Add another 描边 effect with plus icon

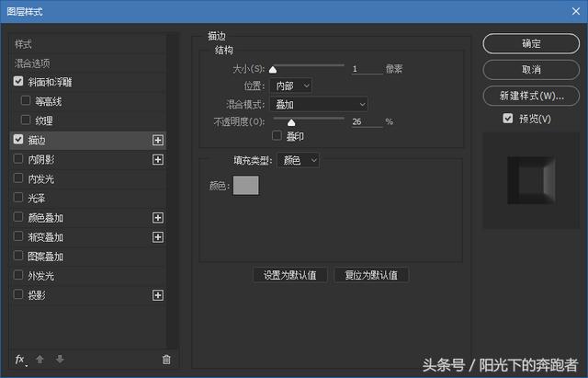click(x=158, y=140)
